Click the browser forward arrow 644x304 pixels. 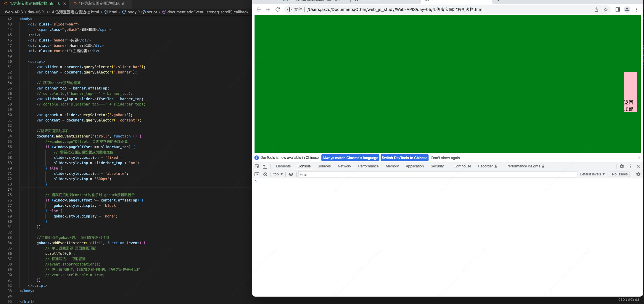tap(268, 9)
